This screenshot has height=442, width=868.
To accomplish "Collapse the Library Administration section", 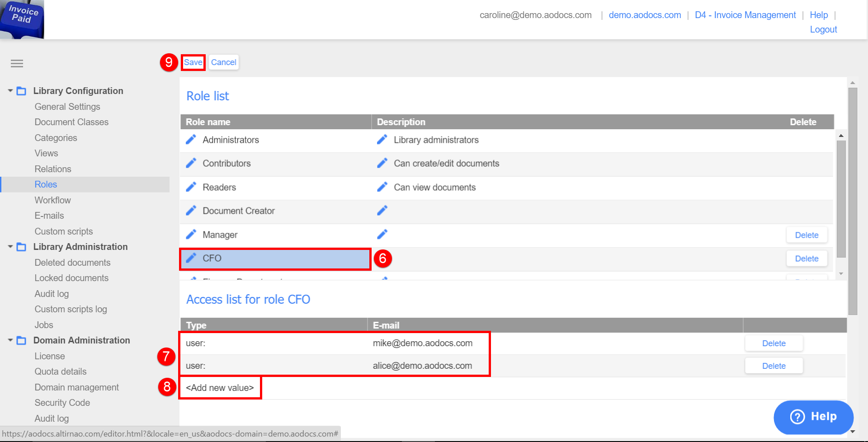I will [10, 247].
